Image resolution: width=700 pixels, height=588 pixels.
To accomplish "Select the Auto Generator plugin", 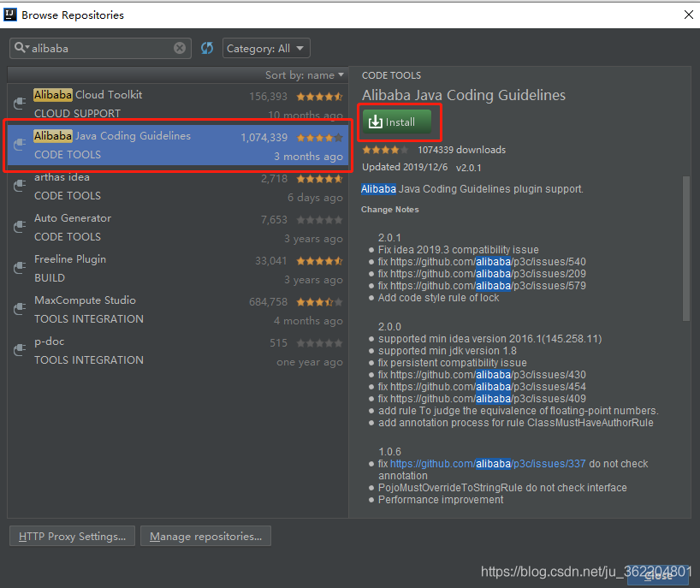I will 178,227.
